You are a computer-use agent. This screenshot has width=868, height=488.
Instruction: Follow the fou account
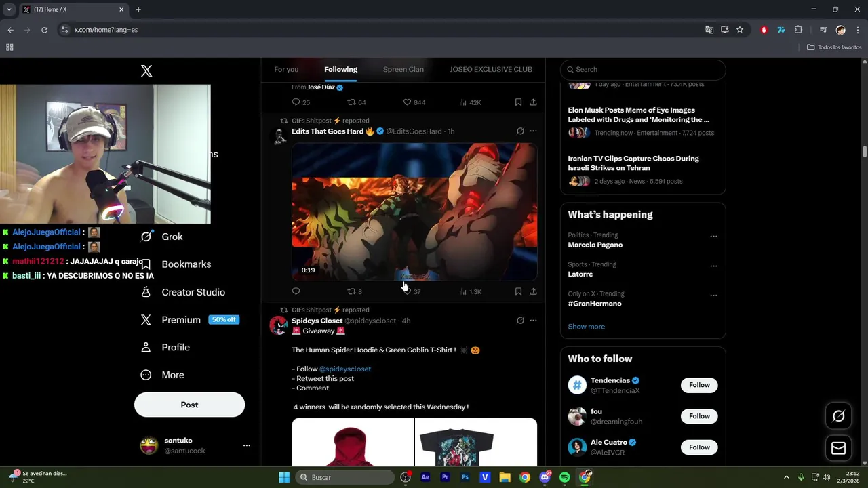point(699,416)
